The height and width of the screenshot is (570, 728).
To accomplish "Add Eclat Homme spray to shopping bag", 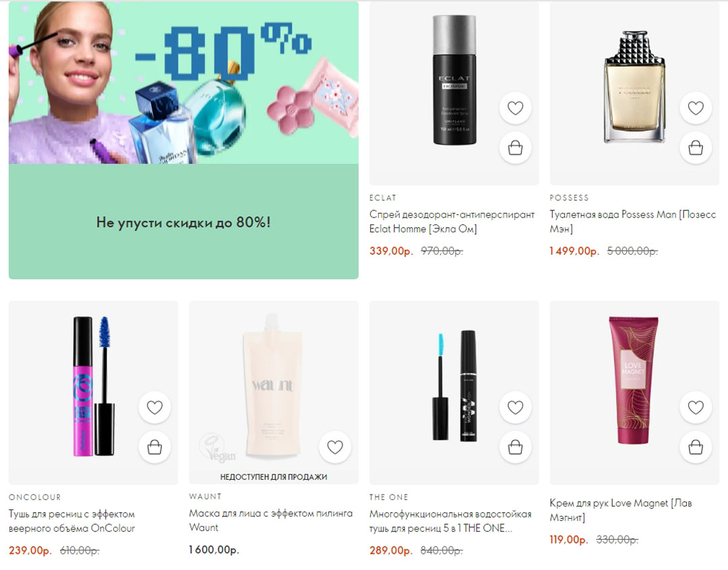I will 515,148.
